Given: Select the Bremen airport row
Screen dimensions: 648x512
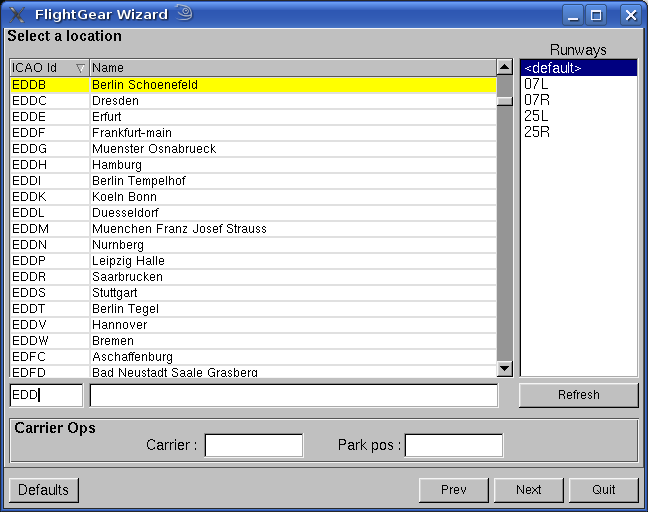Looking at the screenshot, I should click(x=253, y=341).
